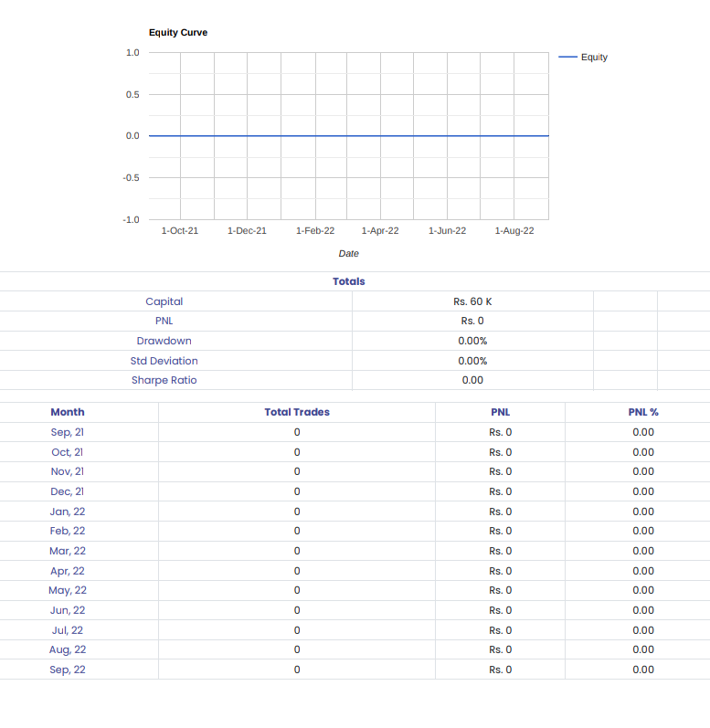This screenshot has height=728, width=710.
Task: Select the Rs. 60 K capital value
Action: pos(472,301)
